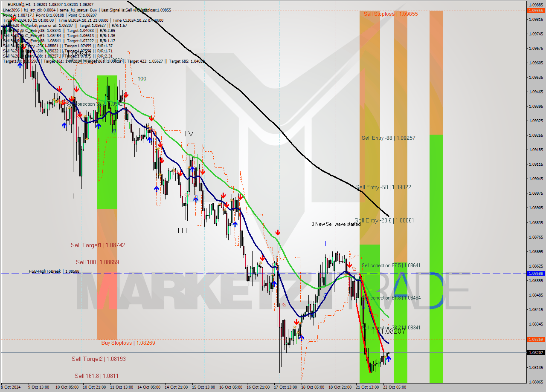Select the 'Sell Stoploss | 1.09855' label
Image resolution: width=546 pixels, height=392 pixels.
pos(391,14)
